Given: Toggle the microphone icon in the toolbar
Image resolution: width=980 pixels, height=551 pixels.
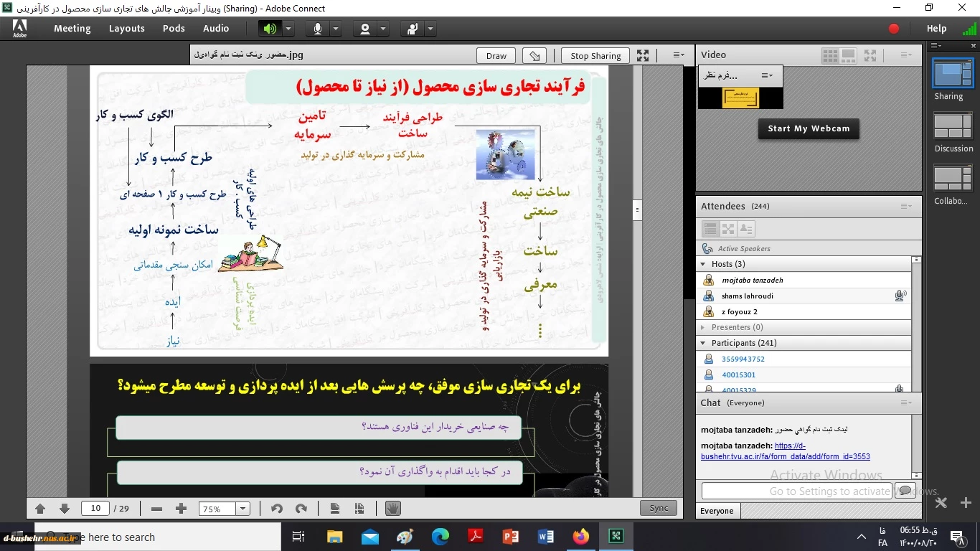Looking at the screenshot, I should [x=317, y=29].
